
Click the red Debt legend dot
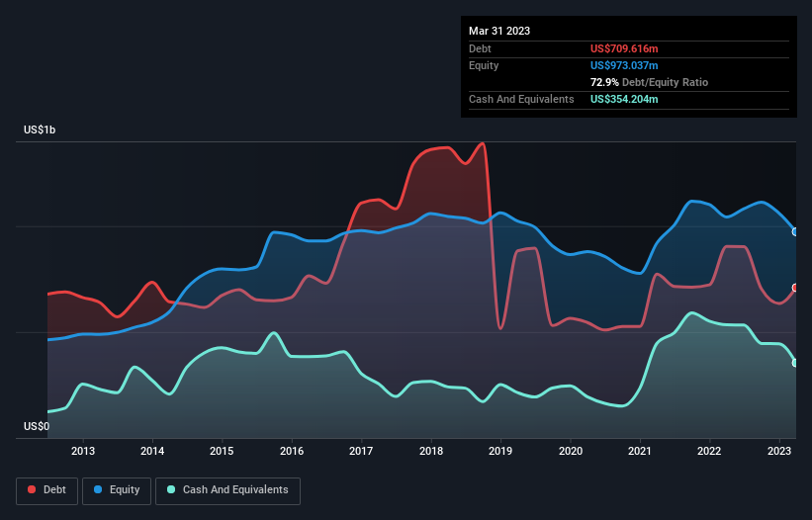32,489
